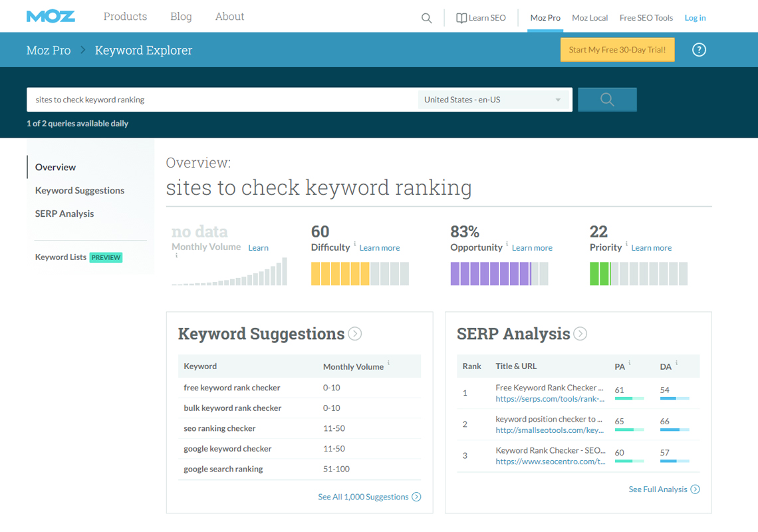This screenshot has width=758, height=532.
Task: Click 'google keyword checker' suggestion
Action: click(227, 449)
